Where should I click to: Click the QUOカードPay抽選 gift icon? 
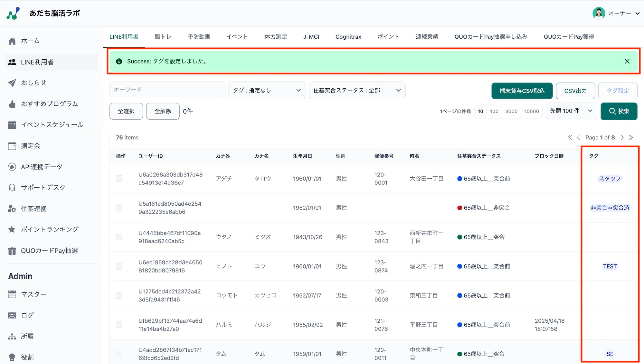coord(12,251)
